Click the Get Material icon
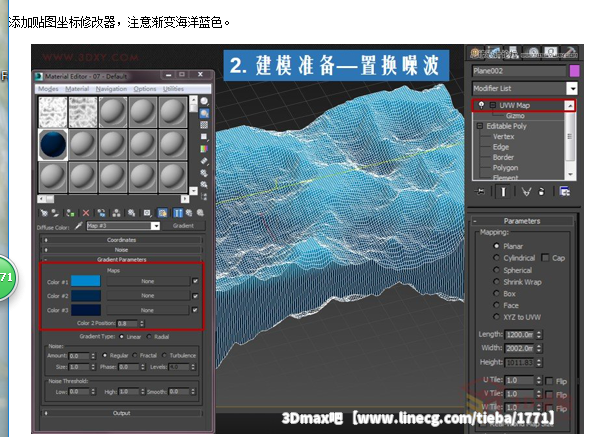This screenshot has height=437, width=594. click(x=44, y=213)
